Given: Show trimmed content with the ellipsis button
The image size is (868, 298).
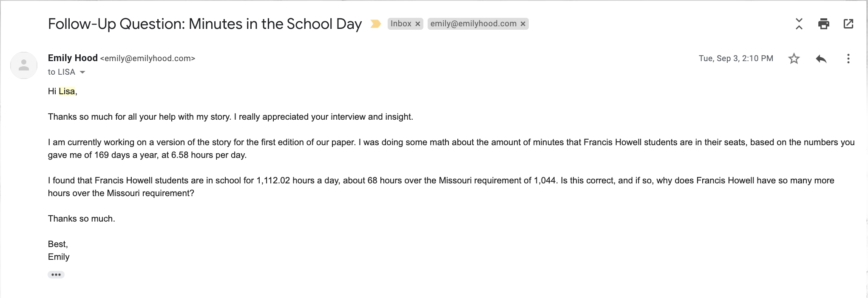Looking at the screenshot, I should click(56, 275).
